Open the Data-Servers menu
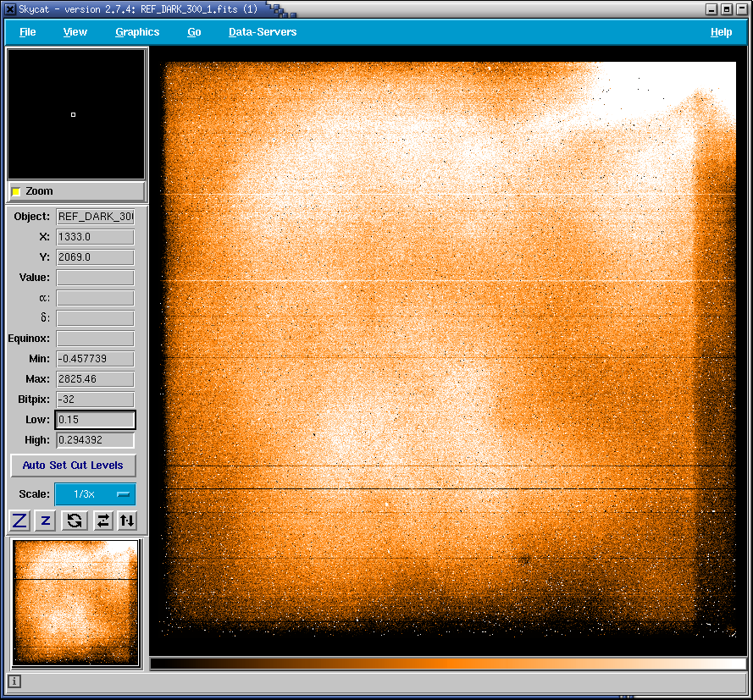The image size is (753, 700). (263, 32)
